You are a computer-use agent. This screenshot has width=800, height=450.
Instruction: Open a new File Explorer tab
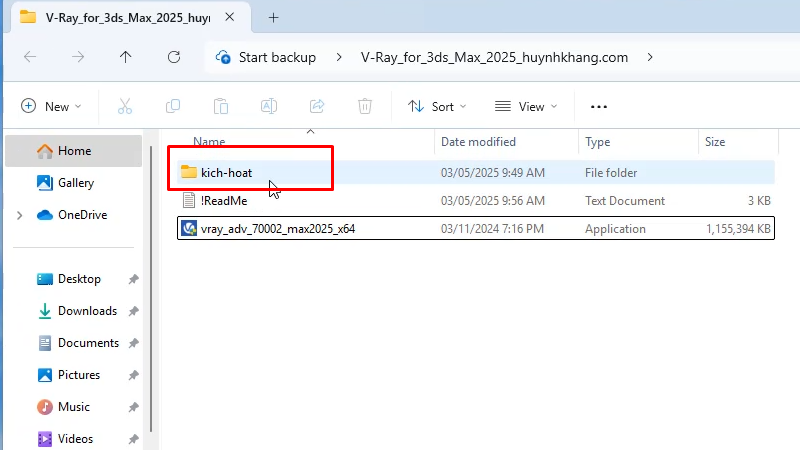[x=274, y=17]
